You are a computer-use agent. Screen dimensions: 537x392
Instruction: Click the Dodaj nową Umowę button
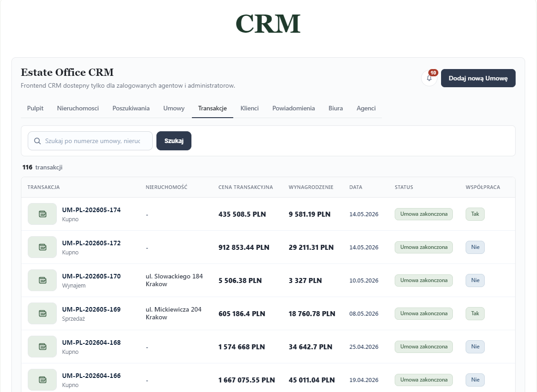click(478, 78)
